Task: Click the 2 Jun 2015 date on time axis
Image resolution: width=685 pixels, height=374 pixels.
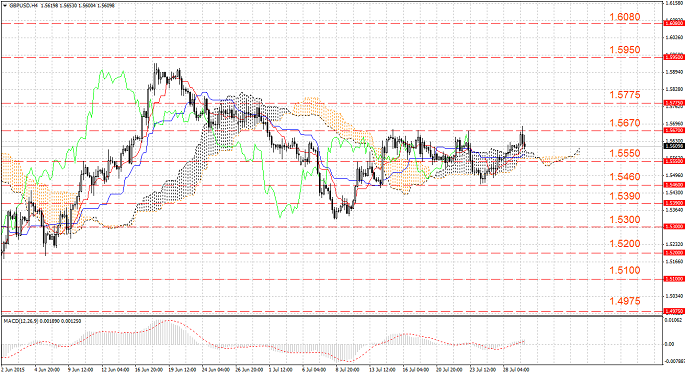Action: coord(13,370)
